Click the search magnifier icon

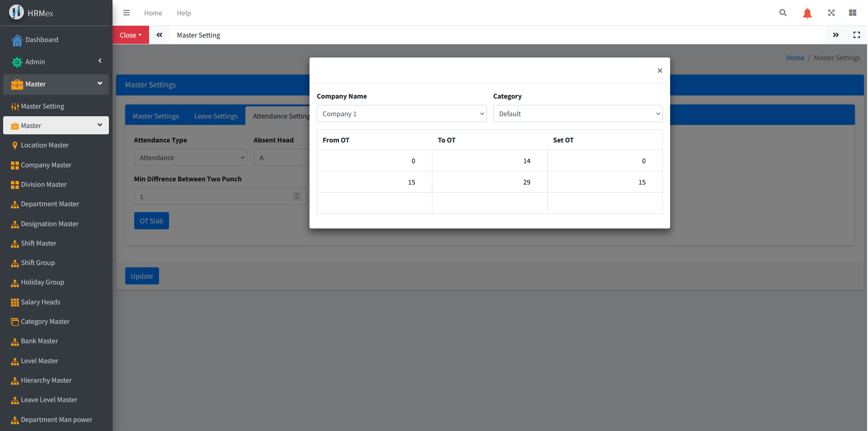pos(783,13)
